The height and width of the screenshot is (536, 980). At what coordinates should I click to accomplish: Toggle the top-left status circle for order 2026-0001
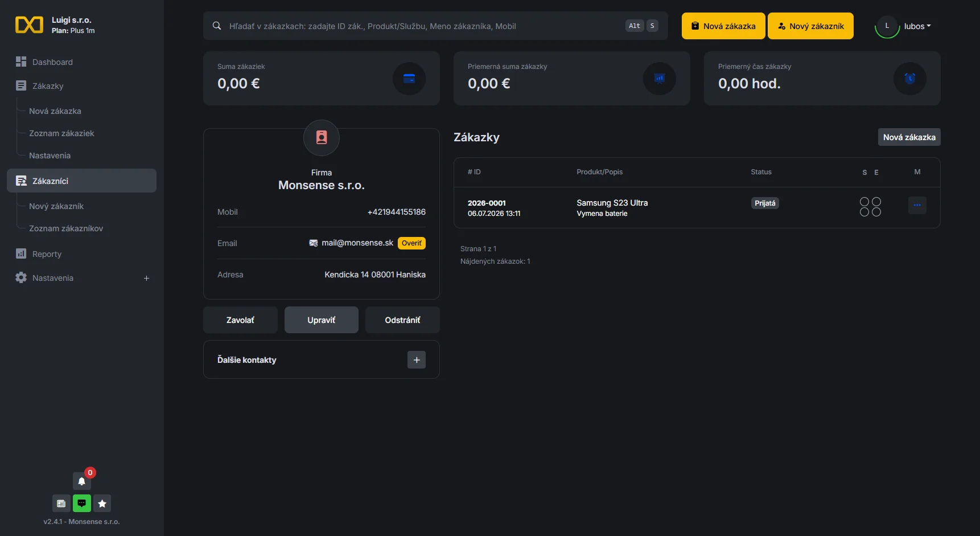[864, 202]
